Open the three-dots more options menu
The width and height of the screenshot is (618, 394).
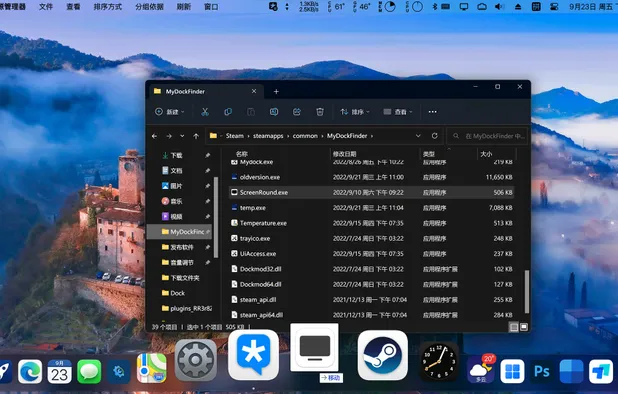[432, 112]
